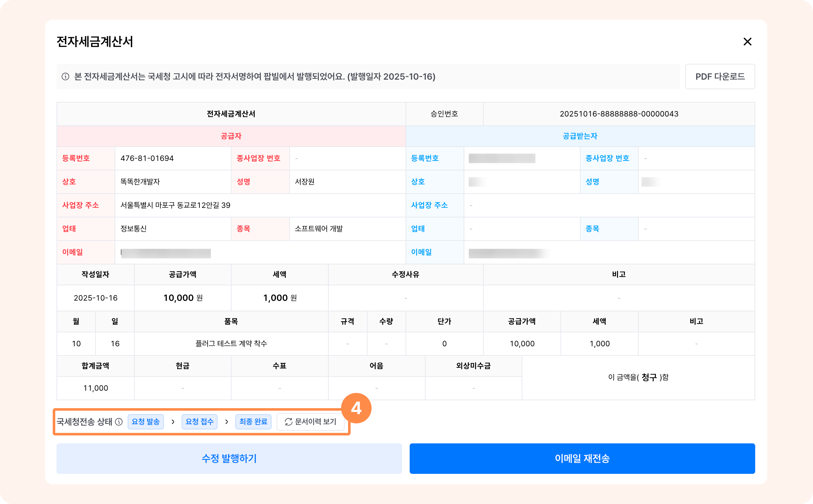The width and height of the screenshot is (813, 504).
Task: Click the 요청 접수 status badge
Action: [199, 422]
